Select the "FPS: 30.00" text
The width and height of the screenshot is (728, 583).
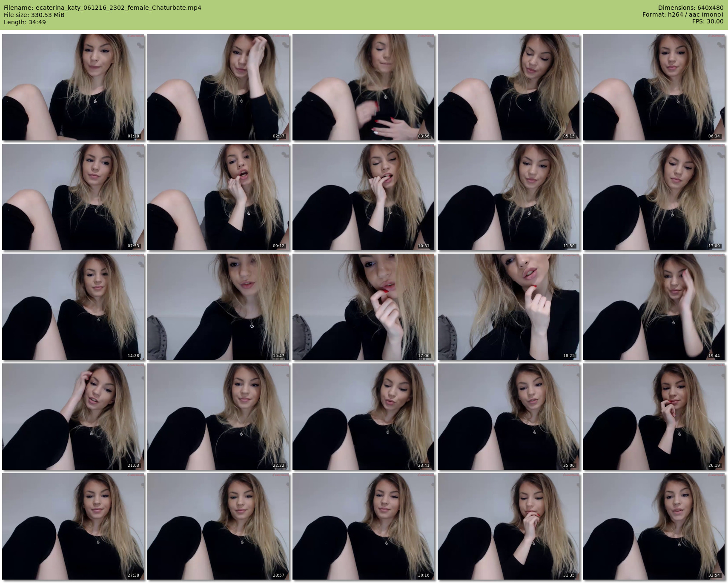point(708,22)
